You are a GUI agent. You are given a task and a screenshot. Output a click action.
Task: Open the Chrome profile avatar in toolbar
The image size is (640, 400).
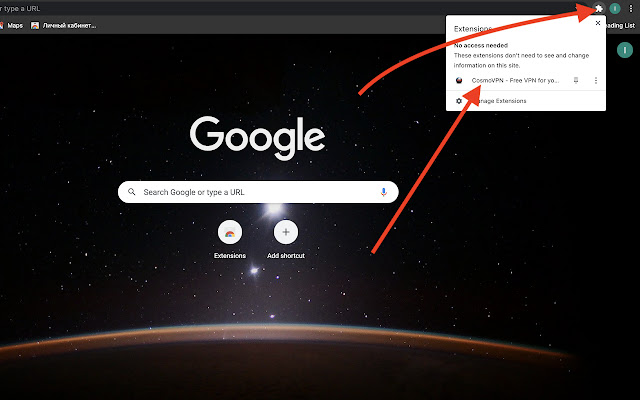point(615,8)
